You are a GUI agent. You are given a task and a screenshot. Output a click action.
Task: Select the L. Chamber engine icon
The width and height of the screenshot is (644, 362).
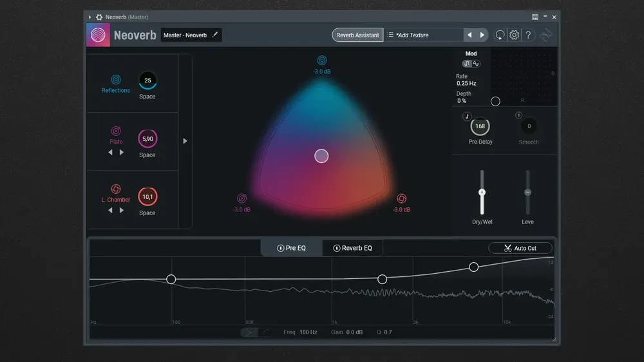coord(116,189)
